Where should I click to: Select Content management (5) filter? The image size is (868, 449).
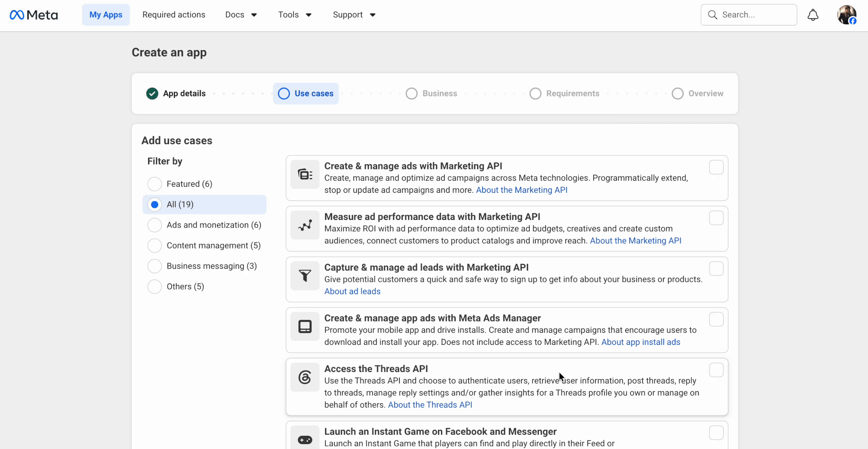pyautogui.click(x=154, y=246)
